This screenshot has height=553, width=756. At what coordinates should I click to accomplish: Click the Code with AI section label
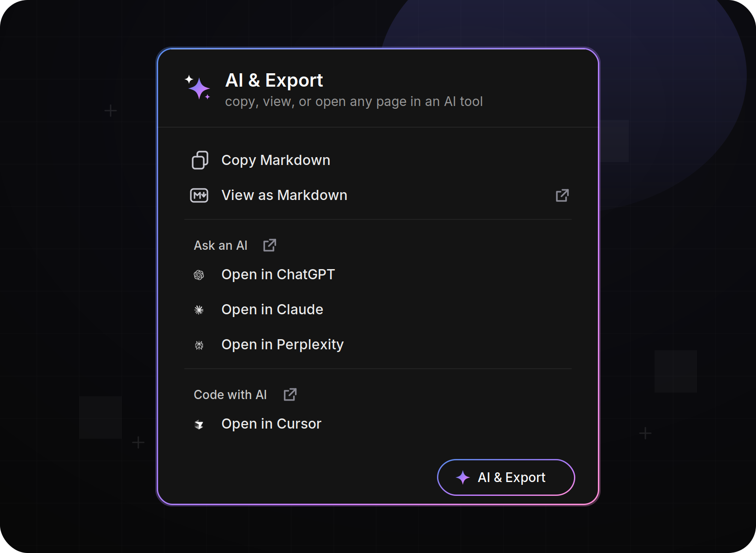pyautogui.click(x=230, y=394)
